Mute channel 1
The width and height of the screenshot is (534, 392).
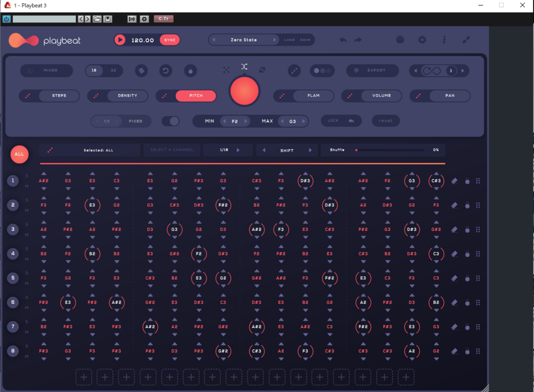point(27,186)
